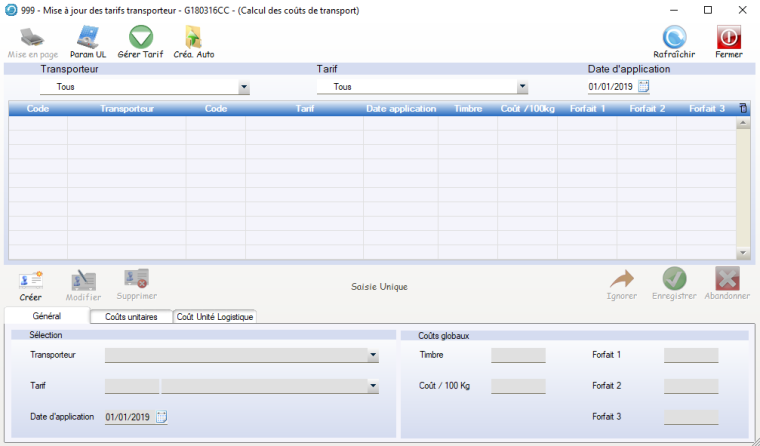Open the Transporteur dropdown in Sélection
The height and width of the screenshot is (446, 760).
372,355
